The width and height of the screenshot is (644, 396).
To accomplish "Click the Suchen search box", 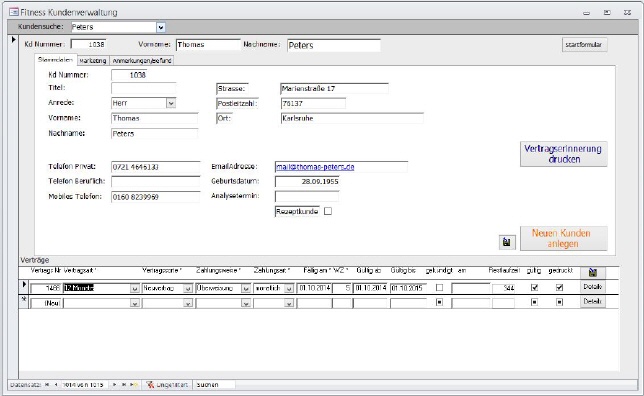I will tap(215, 384).
